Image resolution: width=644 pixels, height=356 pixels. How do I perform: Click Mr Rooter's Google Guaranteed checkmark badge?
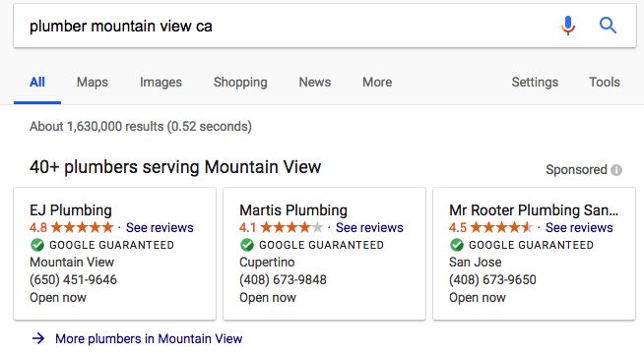(x=456, y=245)
